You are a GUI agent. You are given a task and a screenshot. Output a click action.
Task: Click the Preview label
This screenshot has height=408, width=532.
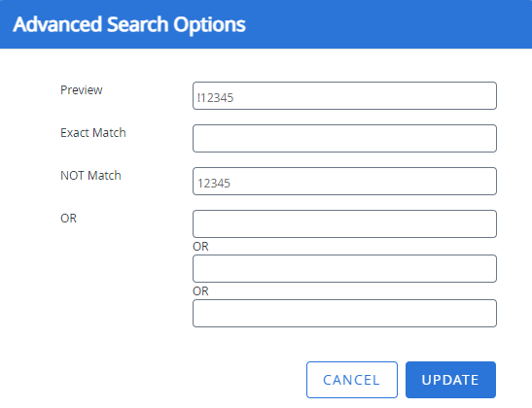[82, 90]
